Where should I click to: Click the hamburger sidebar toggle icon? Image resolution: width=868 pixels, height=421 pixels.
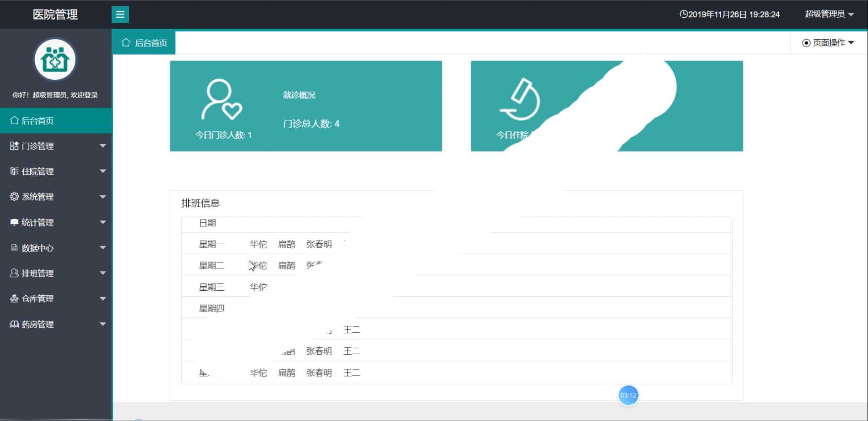pyautogui.click(x=120, y=14)
